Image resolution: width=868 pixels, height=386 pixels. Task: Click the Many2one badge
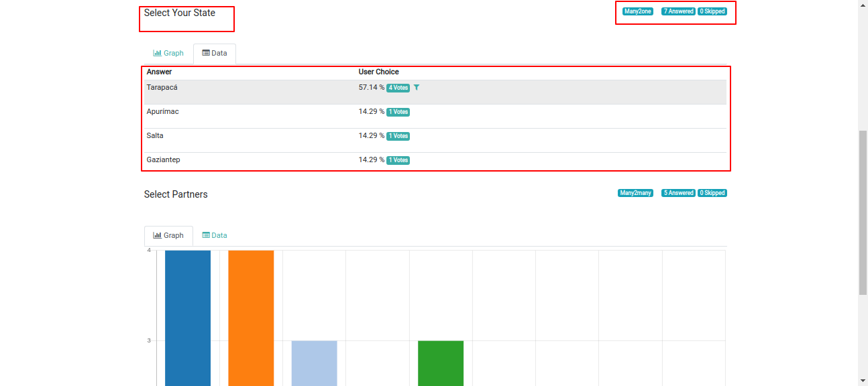(x=637, y=11)
